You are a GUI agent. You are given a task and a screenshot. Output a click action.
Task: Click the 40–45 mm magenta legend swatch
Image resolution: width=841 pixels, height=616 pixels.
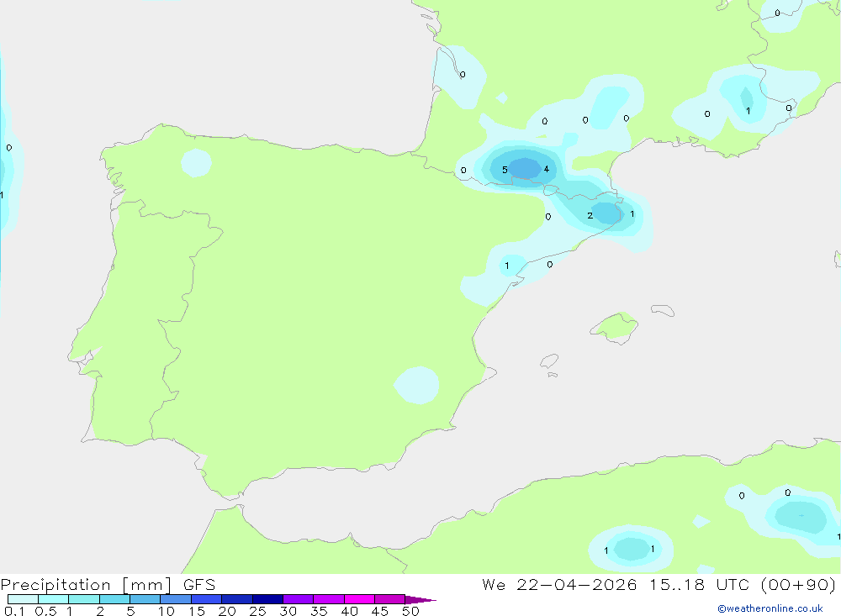coord(359,599)
